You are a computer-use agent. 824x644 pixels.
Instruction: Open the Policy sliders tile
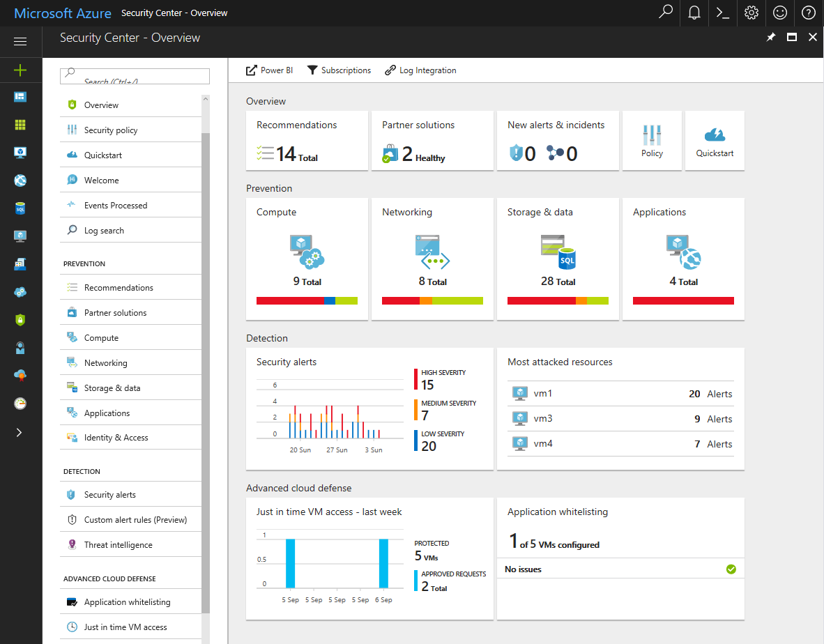click(652, 140)
